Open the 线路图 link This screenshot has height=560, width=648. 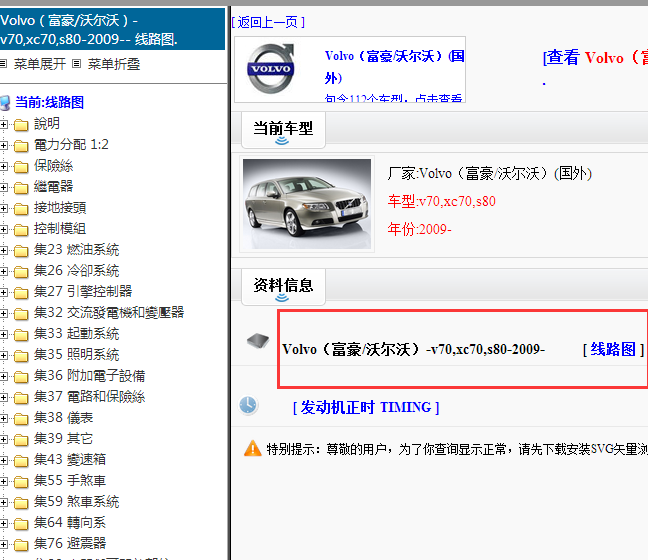coord(613,350)
